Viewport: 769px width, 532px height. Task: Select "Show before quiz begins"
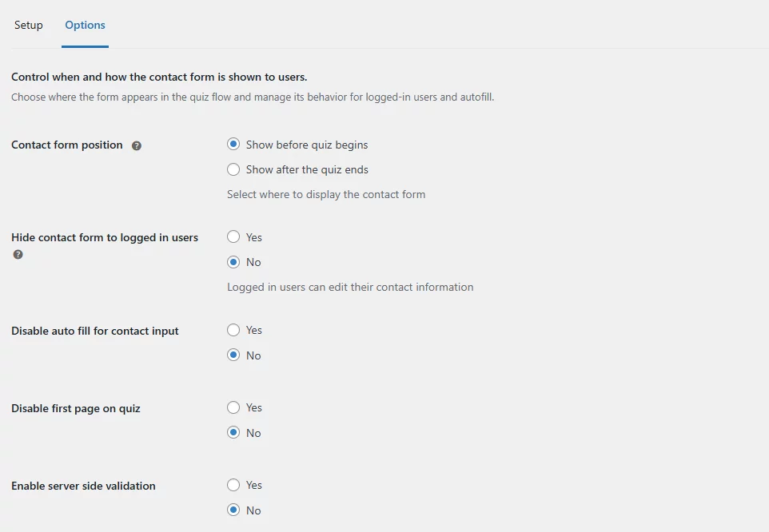pos(233,144)
